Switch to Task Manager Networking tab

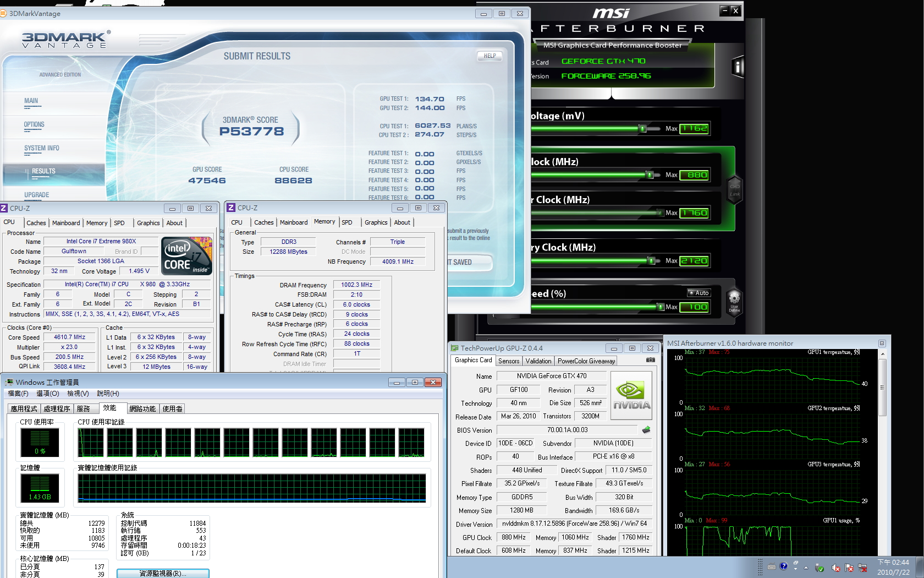pos(143,408)
